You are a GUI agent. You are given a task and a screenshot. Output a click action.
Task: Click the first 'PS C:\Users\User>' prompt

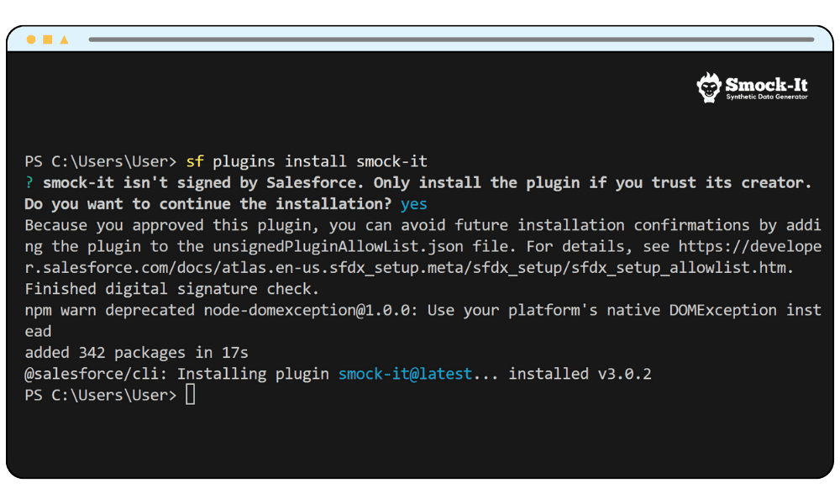tap(101, 161)
